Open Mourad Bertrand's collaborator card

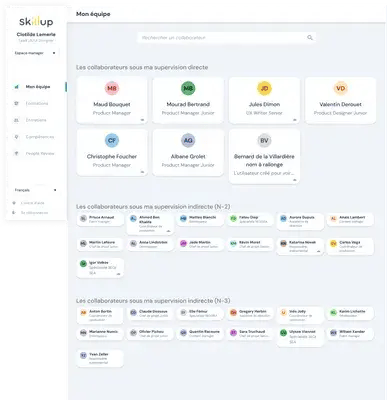(x=188, y=100)
